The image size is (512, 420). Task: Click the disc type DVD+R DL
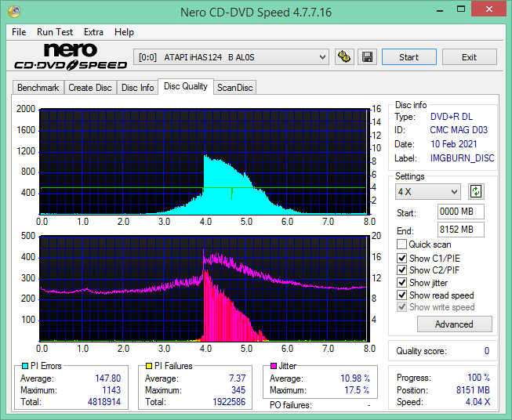[x=452, y=117]
